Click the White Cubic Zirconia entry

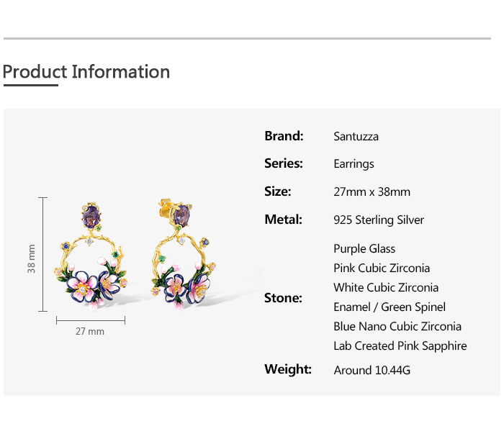point(386,287)
